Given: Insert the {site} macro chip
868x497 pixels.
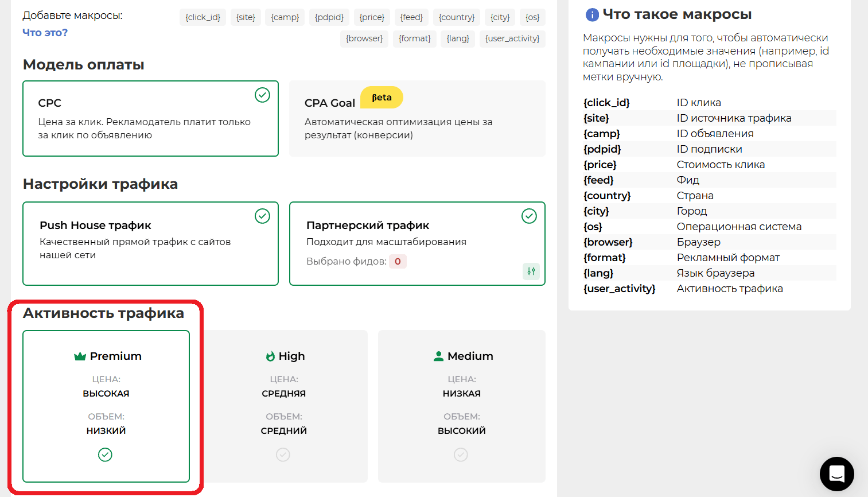Looking at the screenshot, I should (246, 17).
